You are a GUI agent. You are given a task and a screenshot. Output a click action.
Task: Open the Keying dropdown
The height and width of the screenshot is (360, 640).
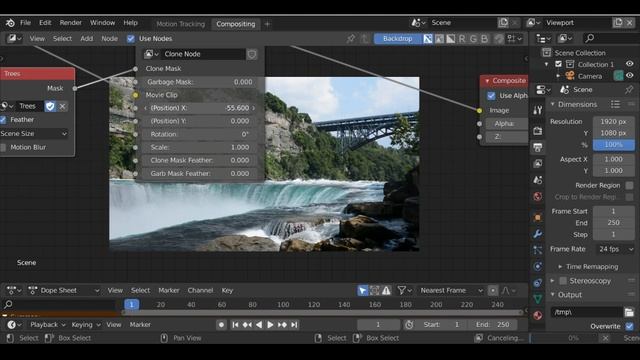86,324
